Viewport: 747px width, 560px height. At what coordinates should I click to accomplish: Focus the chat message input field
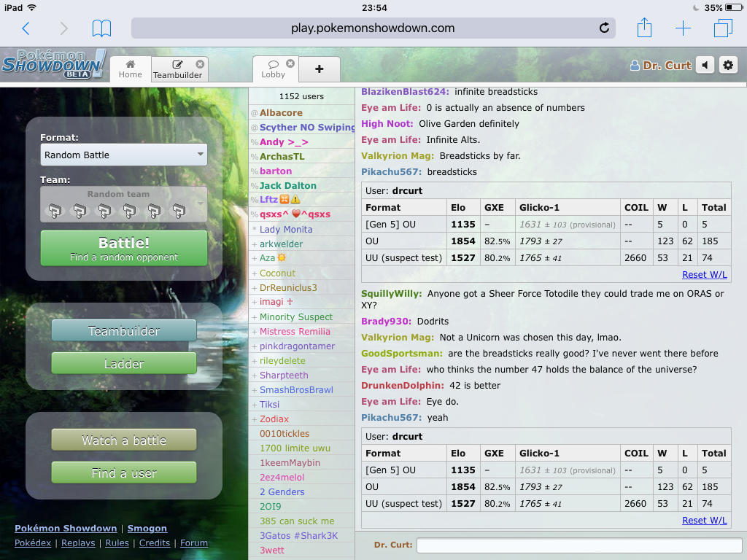click(x=579, y=545)
